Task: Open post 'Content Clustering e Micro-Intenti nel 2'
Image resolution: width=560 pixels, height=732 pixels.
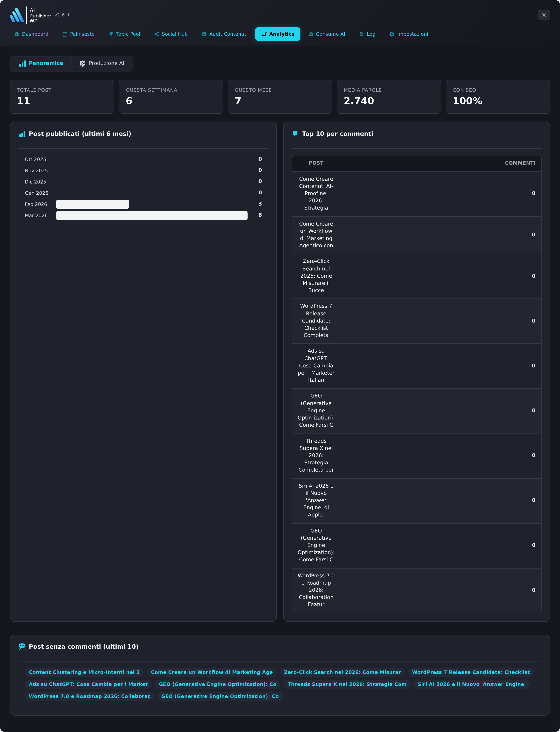Action: 84,672
